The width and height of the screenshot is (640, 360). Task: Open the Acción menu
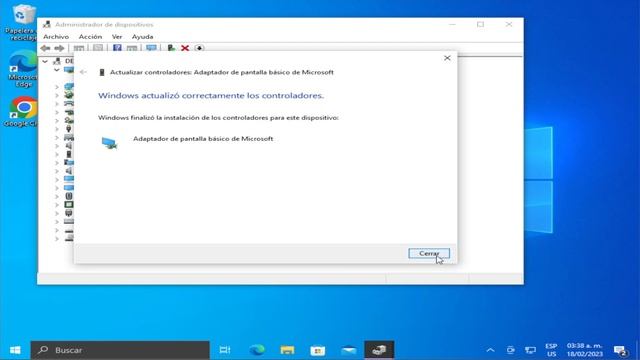(x=90, y=37)
